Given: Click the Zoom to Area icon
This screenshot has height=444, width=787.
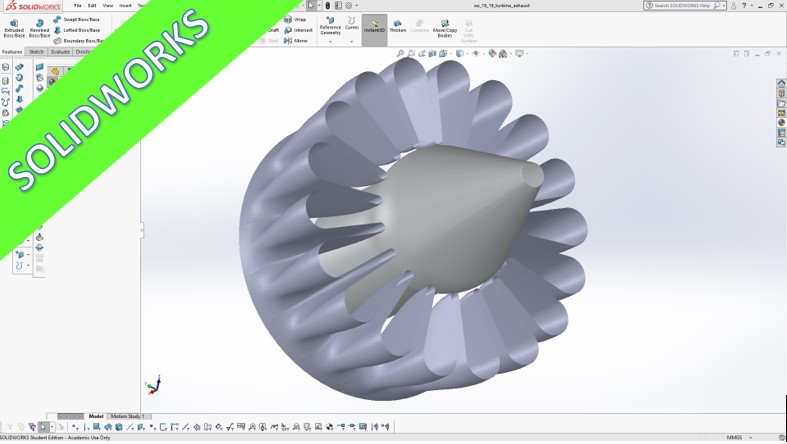Looking at the screenshot, I should coord(411,54).
